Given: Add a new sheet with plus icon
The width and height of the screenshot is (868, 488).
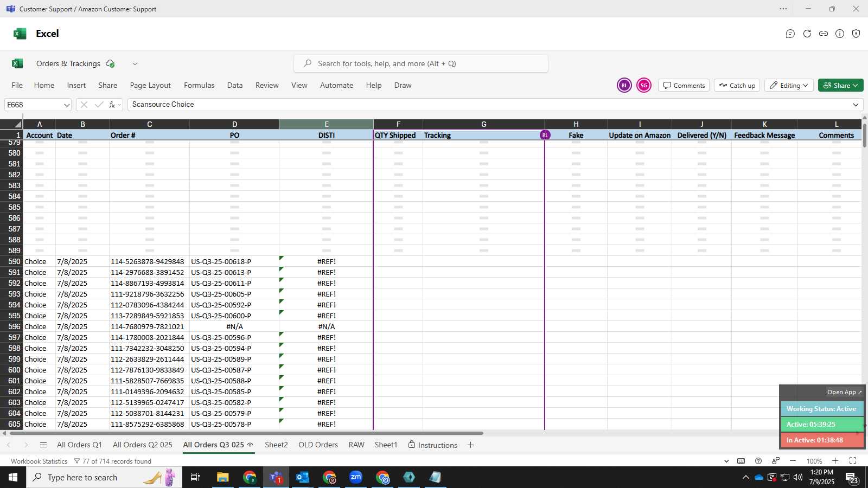Looking at the screenshot, I should pyautogui.click(x=470, y=445).
